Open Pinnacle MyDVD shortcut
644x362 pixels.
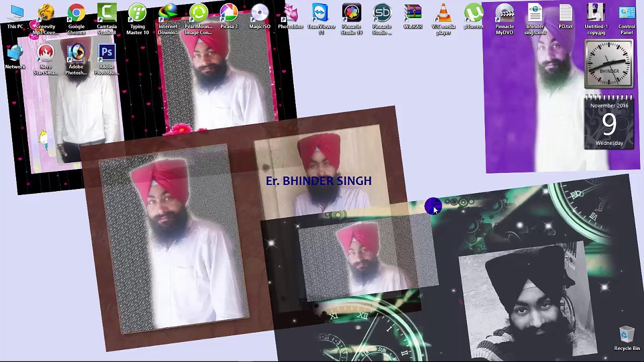tap(505, 20)
